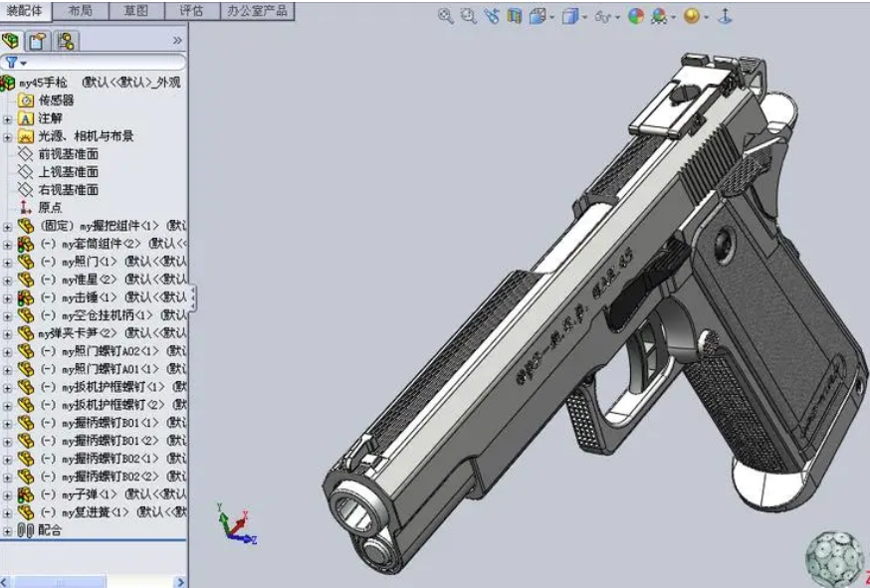This screenshot has width=870, height=588.
Task: Switch to the 草图 tab
Action: click(136, 11)
